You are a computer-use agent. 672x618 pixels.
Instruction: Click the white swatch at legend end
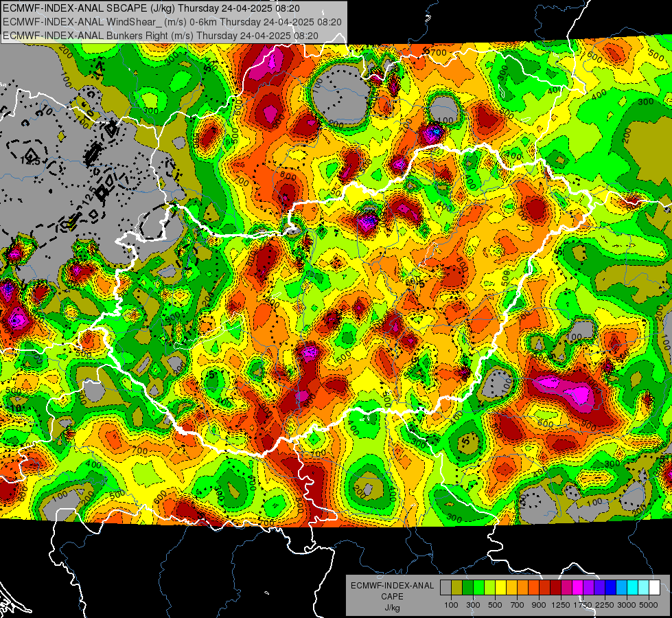pos(654,588)
